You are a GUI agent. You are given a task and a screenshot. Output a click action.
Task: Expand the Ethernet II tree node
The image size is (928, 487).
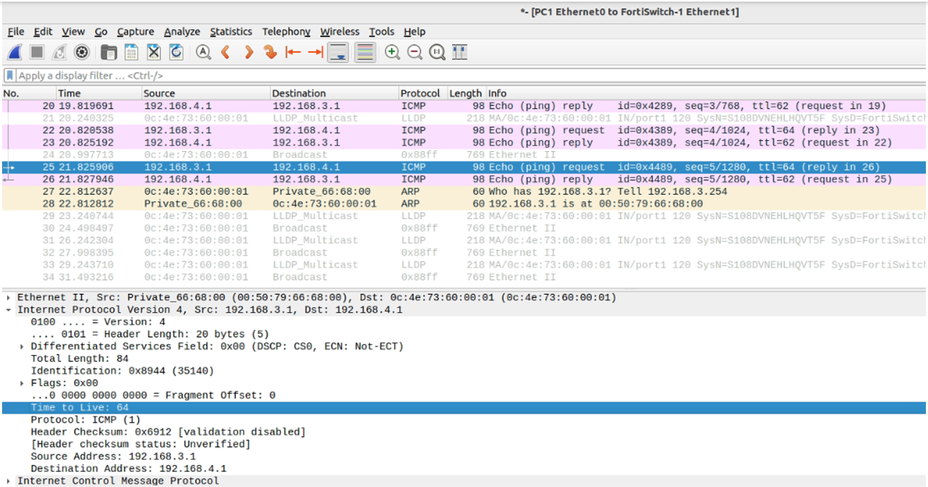(x=9, y=298)
